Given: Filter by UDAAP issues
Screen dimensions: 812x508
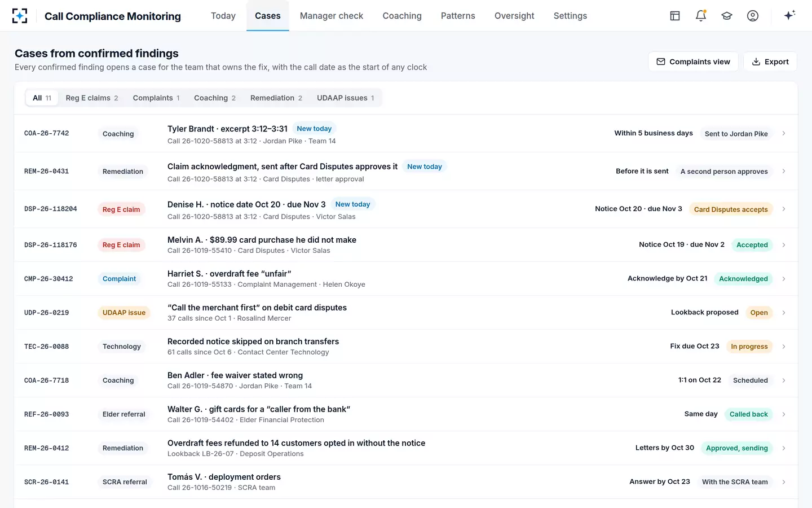Looking at the screenshot, I should (x=346, y=98).
